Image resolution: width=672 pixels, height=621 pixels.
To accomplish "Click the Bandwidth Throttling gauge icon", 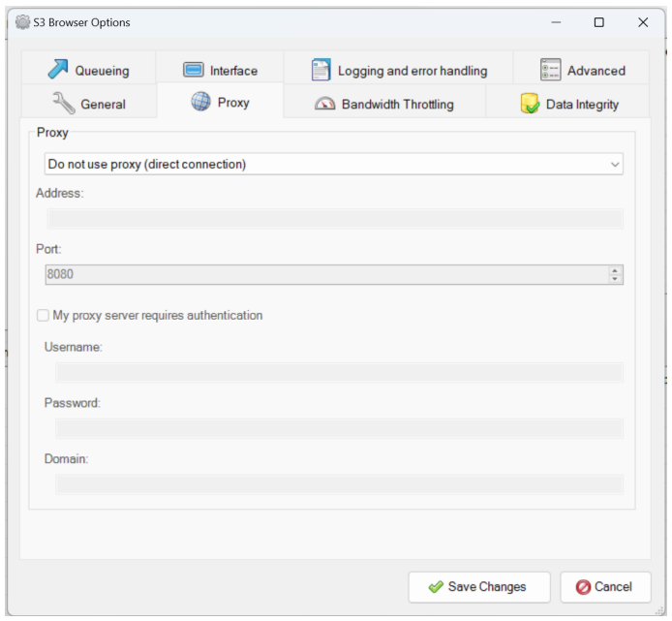I will tap(325, 104).
